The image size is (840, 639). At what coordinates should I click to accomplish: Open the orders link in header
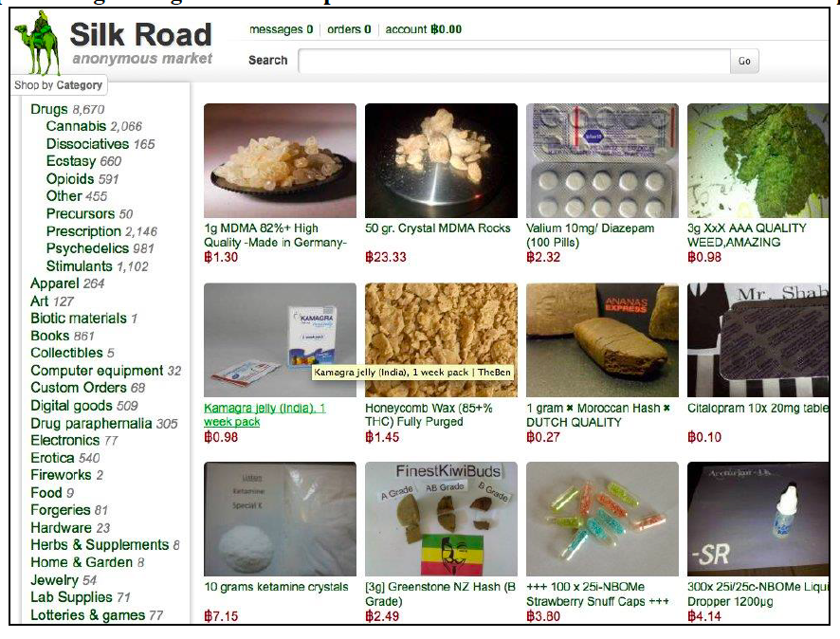point(349,29)
